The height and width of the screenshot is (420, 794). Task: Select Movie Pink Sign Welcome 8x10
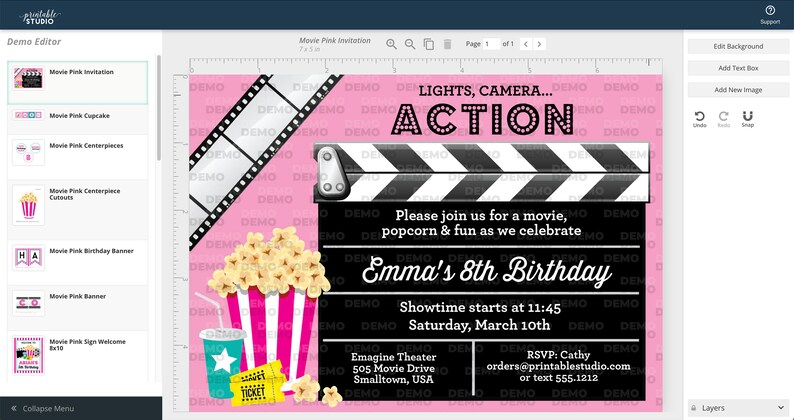coord(77,355)
